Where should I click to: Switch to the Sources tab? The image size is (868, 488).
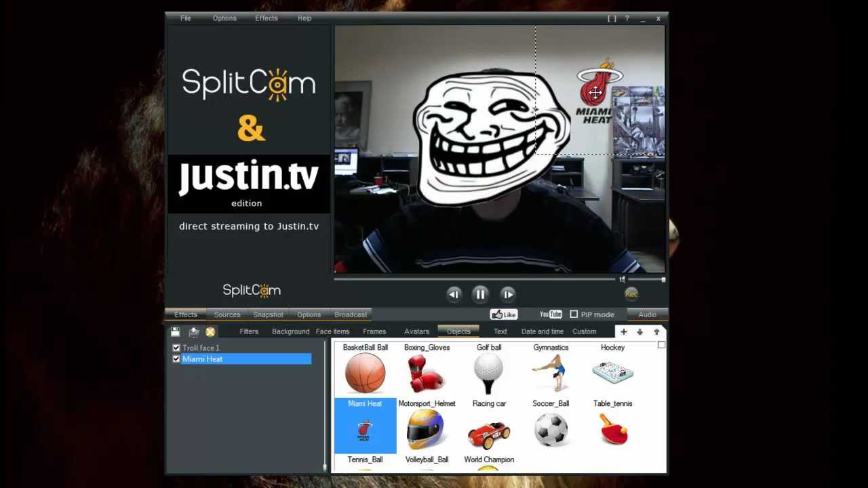click(x=227, y=314)
